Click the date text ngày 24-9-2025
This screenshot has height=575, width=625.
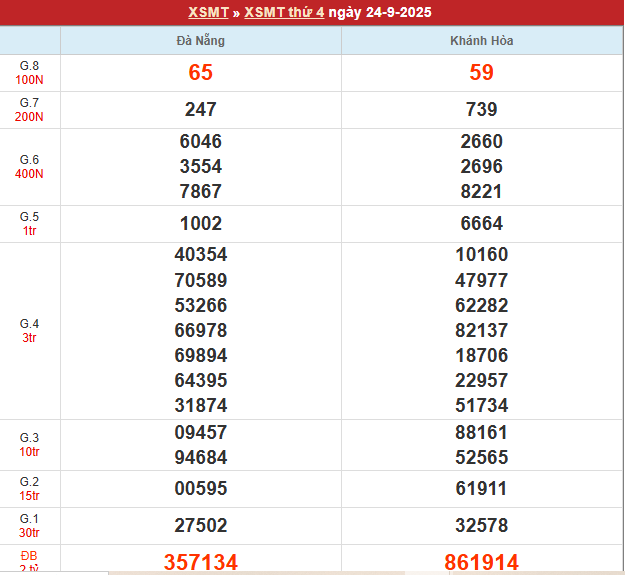[380, 12]
